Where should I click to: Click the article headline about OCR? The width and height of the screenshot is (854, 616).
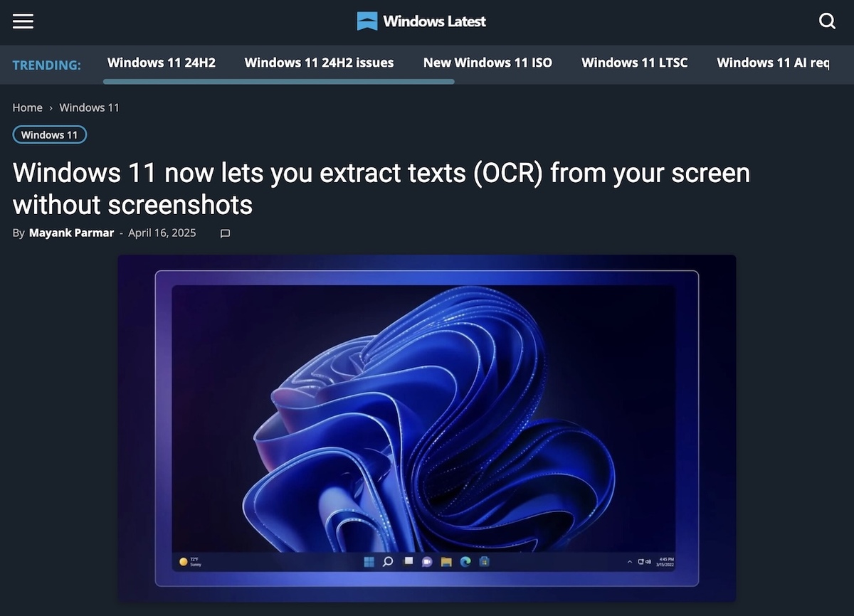pos(381,188)
